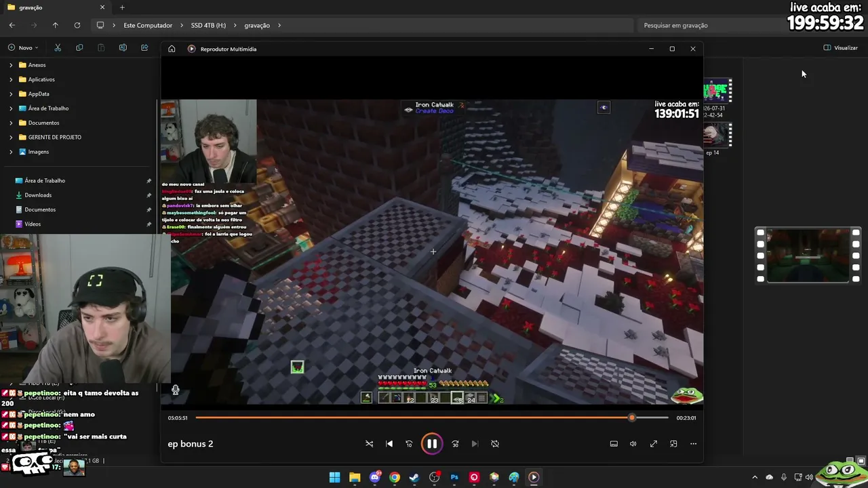Cut the selected item using scissors icon
Screen dimensions: 868x488
(x=58, y=47)
